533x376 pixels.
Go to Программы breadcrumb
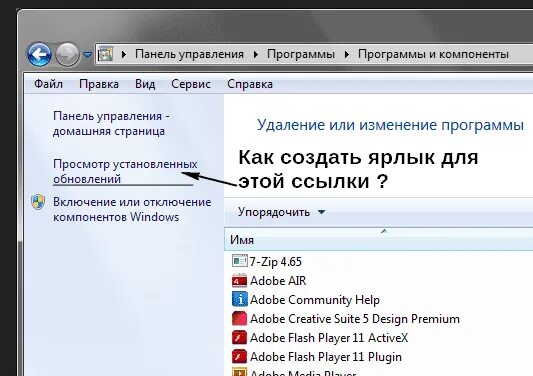pos(301,54)
